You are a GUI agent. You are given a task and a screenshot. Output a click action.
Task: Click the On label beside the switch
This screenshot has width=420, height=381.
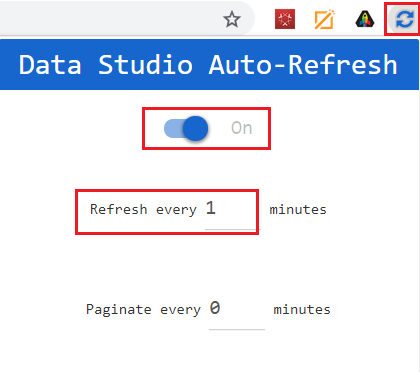(x=242, y=128)
